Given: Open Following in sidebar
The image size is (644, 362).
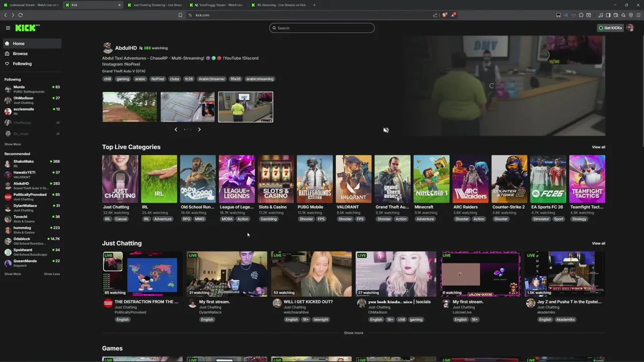Looking at the screenshot, I should click(32, 64).
